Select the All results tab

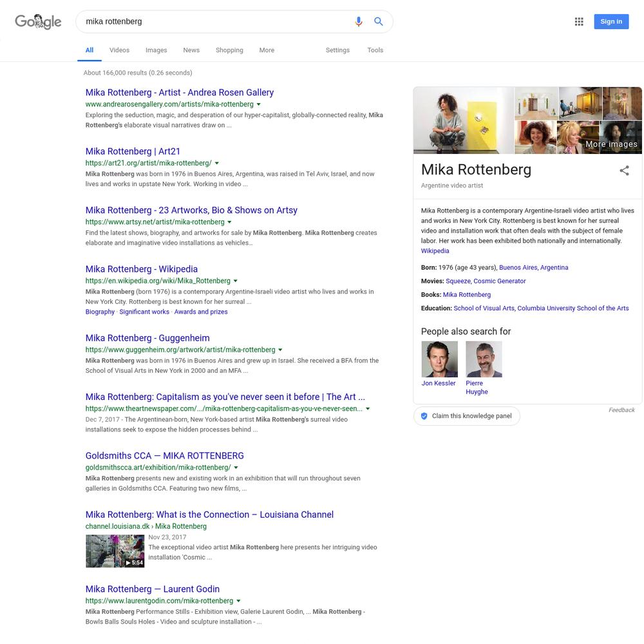pos(89,50)
